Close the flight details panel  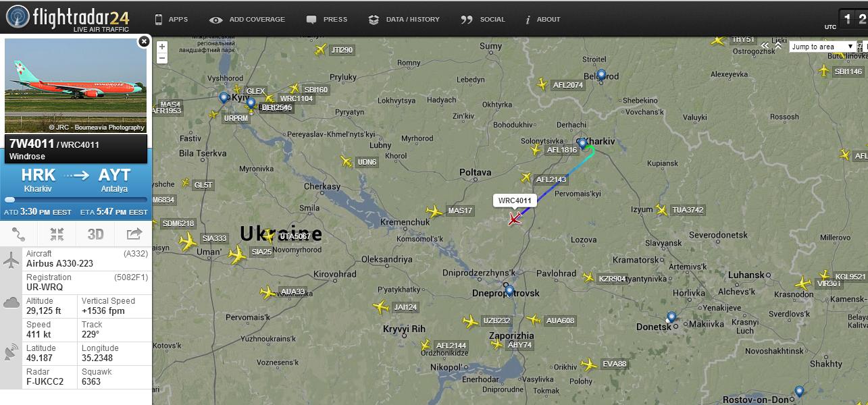[144, 42]
